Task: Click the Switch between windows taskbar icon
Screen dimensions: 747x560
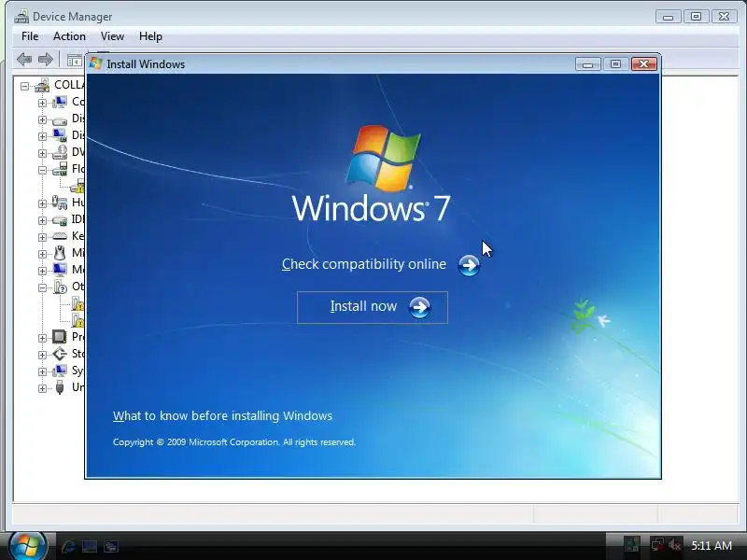Action: (111, 546)
